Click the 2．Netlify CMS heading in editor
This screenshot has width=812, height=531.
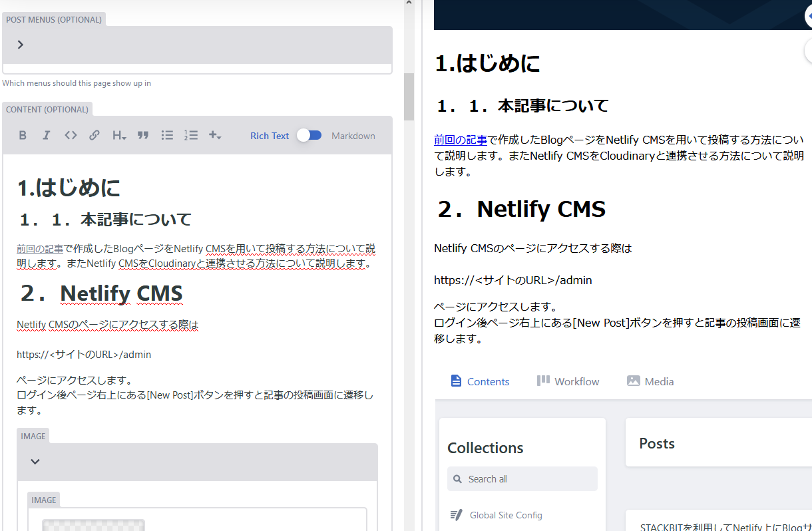click(x=100, y=293)
